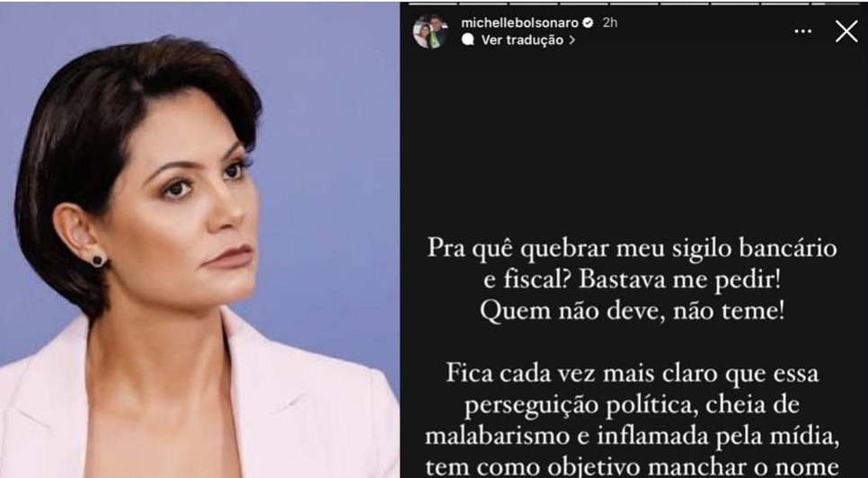Open the michellebolsonaro username link
This screenshot has width=868, height=478.
coord(519,22)
